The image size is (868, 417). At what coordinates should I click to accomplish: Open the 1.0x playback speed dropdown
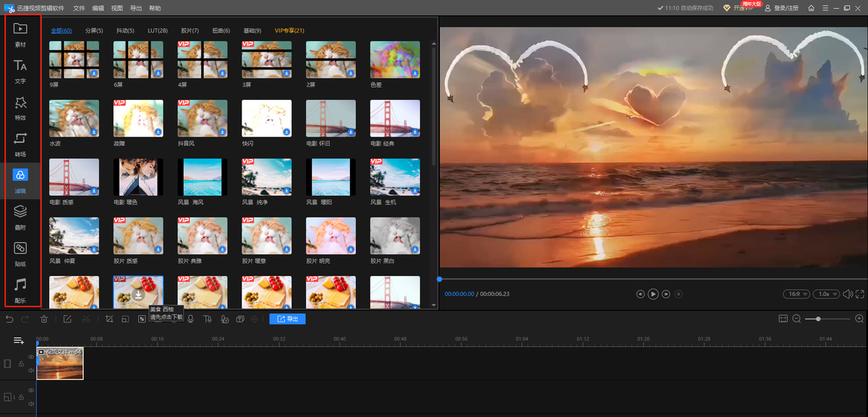pos(825,294)
